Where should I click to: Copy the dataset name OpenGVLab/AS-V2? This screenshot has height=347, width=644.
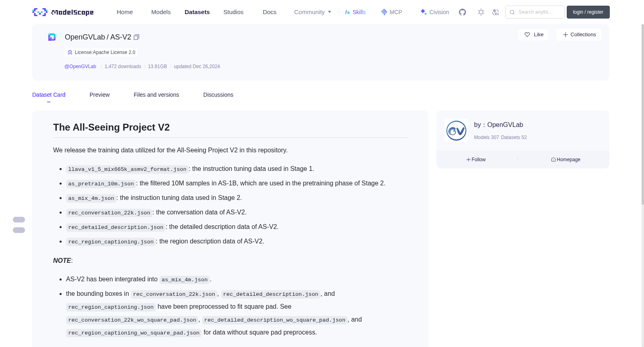click(136, 37)
